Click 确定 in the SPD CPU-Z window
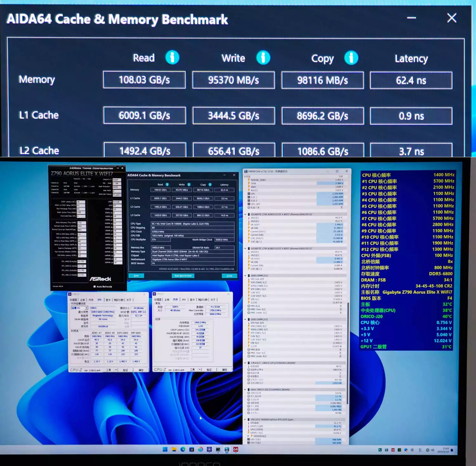The width and height of the screenshot is (476, 466). (x=141, y=370)
